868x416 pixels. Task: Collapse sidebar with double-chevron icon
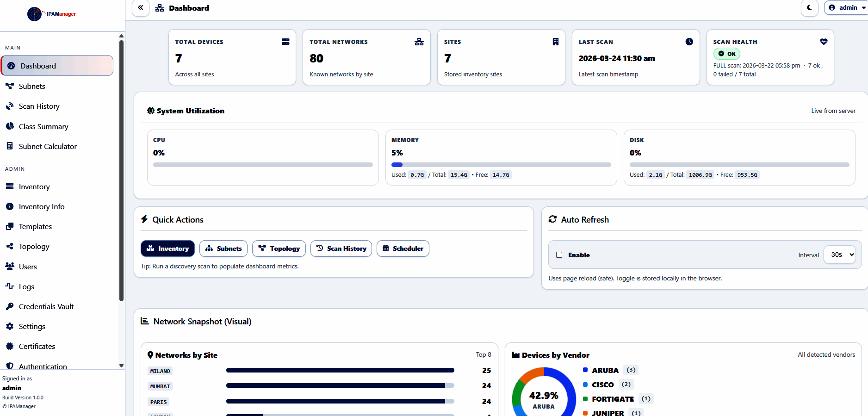(141, 8)
